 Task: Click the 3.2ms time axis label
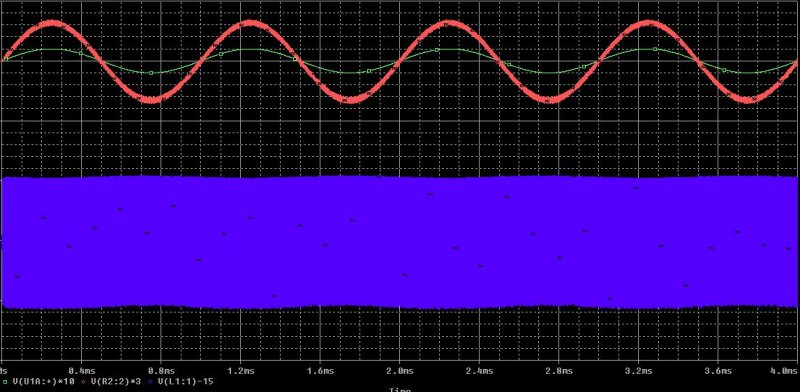[639, 371]
